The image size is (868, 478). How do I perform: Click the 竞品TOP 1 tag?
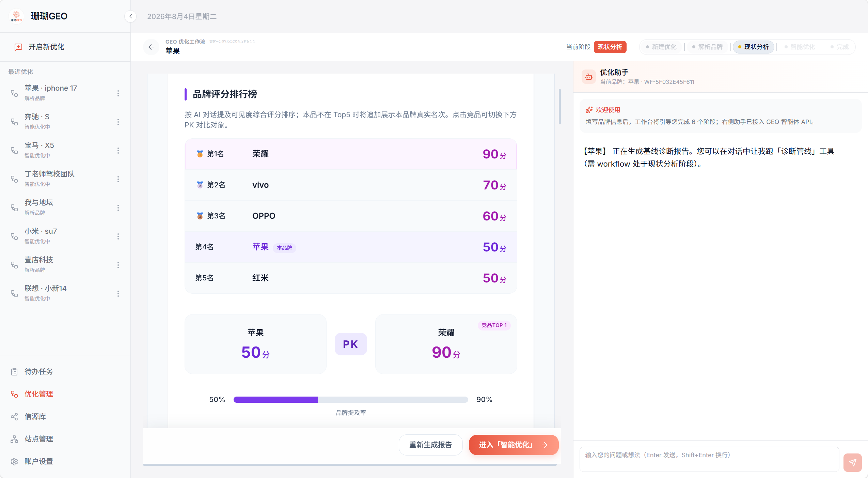click(494, 325)
